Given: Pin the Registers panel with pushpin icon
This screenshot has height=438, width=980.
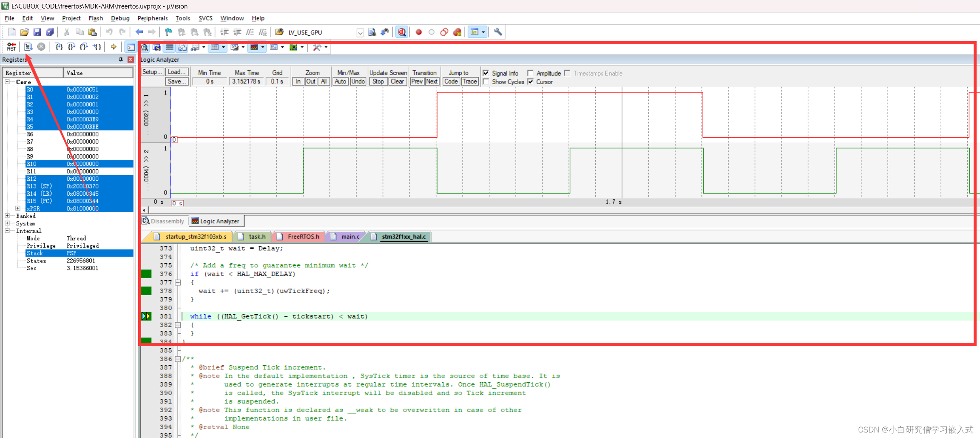Looking at the screenshot, I should [121, 60].
